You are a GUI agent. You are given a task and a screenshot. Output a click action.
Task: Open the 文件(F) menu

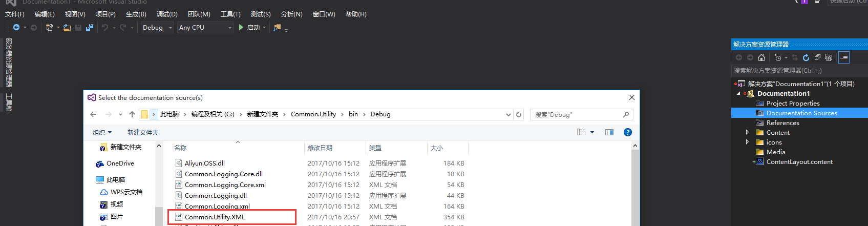click(15, 14)
